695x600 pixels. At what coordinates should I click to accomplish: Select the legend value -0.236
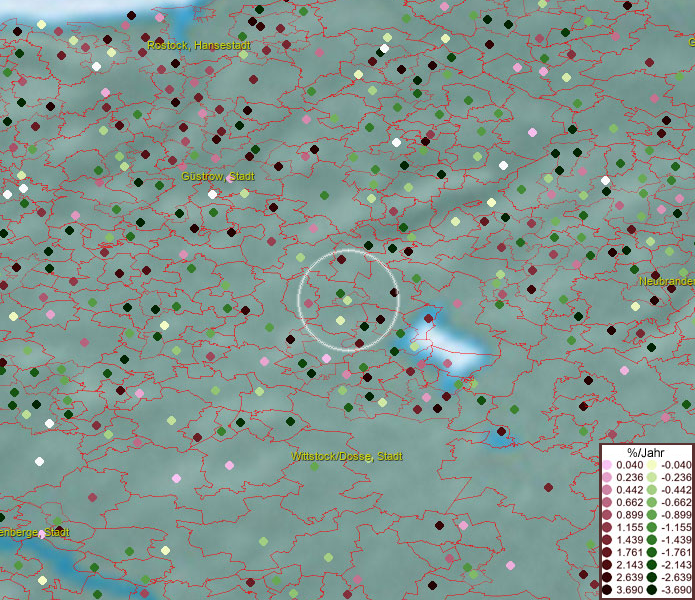coord(676,477)
